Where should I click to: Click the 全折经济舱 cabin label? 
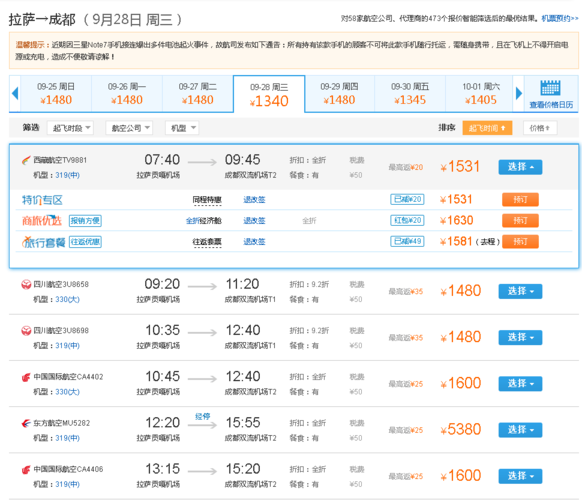coord(204,221)
